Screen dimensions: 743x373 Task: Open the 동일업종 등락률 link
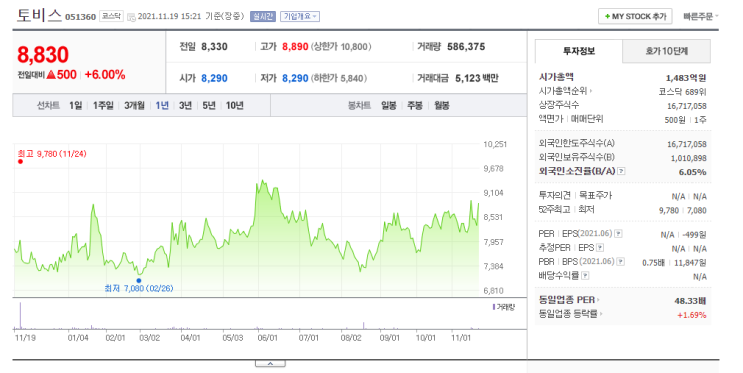[570, 314]
